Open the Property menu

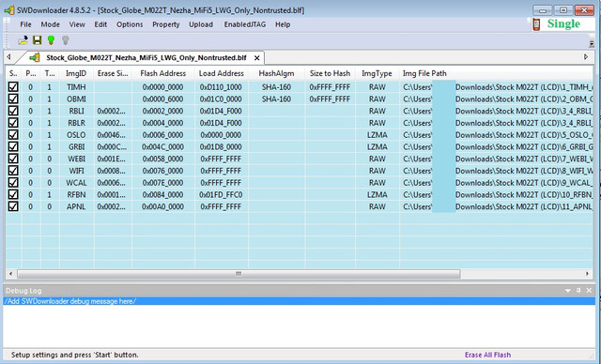pos(166,24)
